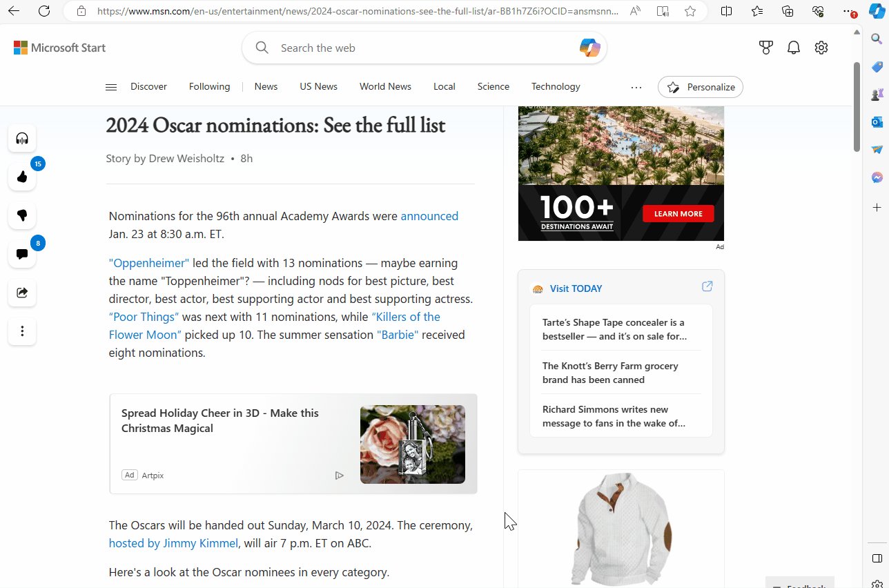
Task: Open the Local tab
Action: click(444, 87)
